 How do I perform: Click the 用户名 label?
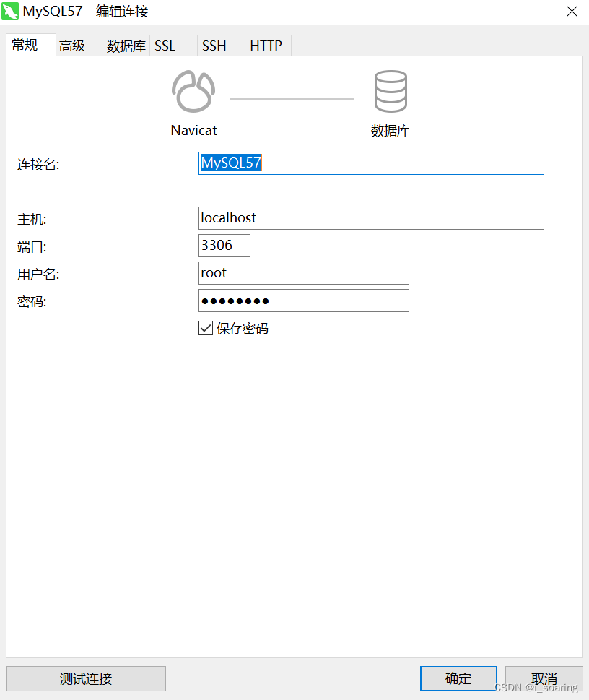tap(38, 274)
